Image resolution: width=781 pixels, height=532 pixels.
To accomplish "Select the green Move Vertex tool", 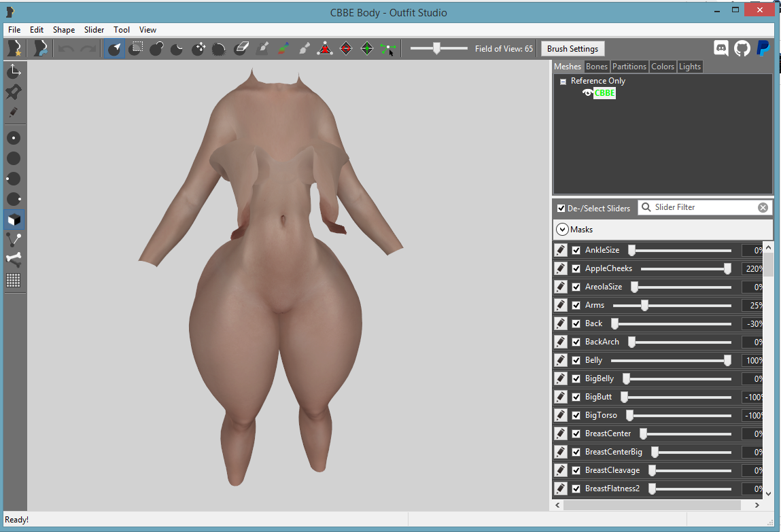I will (x=388, y=49).
